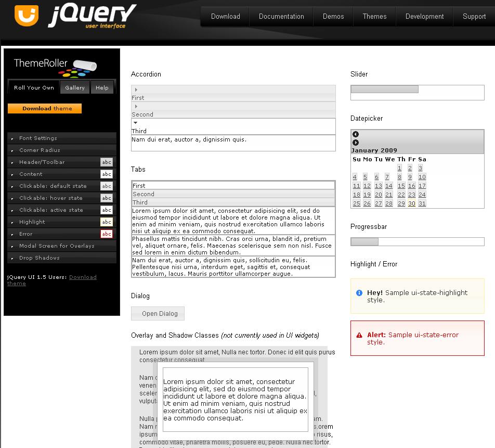
Task: Click the Highlight abc preview swatch
Action: coord(107,222)
